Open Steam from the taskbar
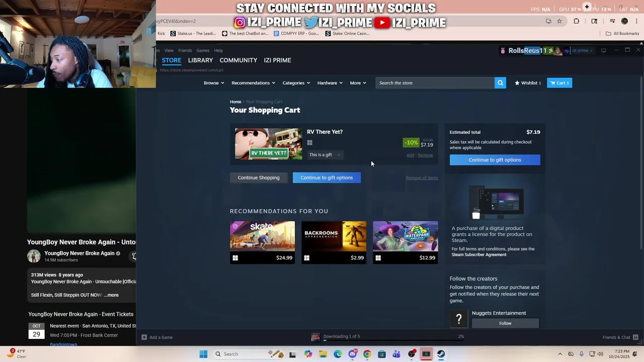Screen dimensions: 644x362 (x=441, y=354)
